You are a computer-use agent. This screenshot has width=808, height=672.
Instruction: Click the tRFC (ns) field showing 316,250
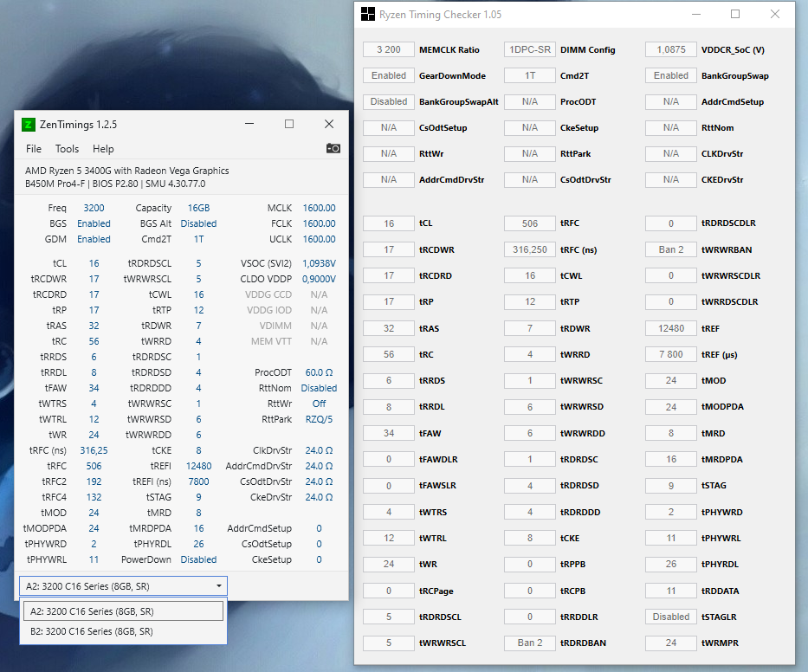530,249
